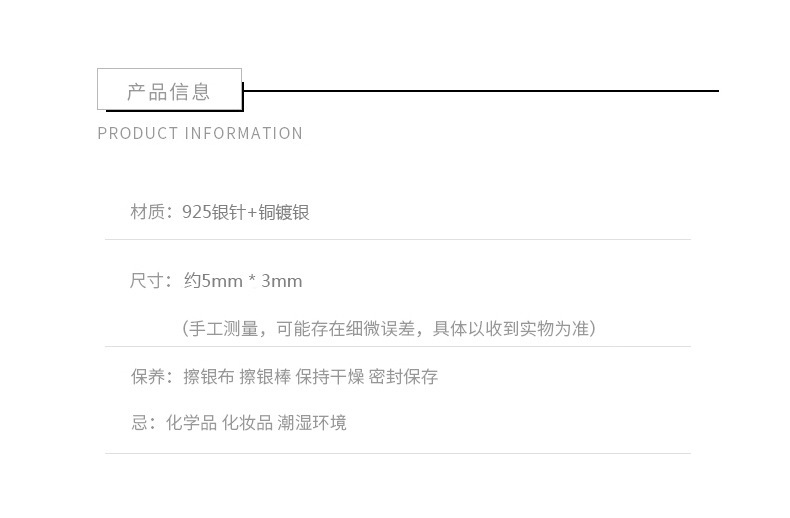Click the 约5mm * 3mm size value
The width and height of the screenshot is (790, 518).
[x=243, y=281]
